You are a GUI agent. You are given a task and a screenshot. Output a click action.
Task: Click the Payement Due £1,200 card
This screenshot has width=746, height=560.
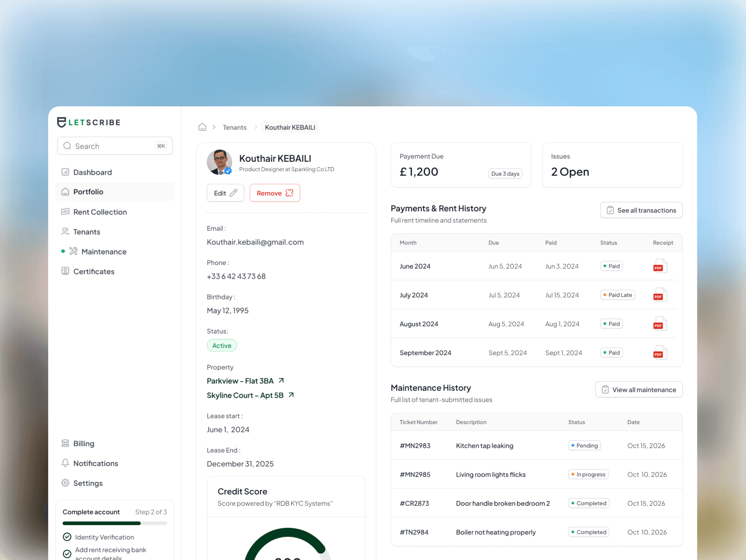(461, 165)
